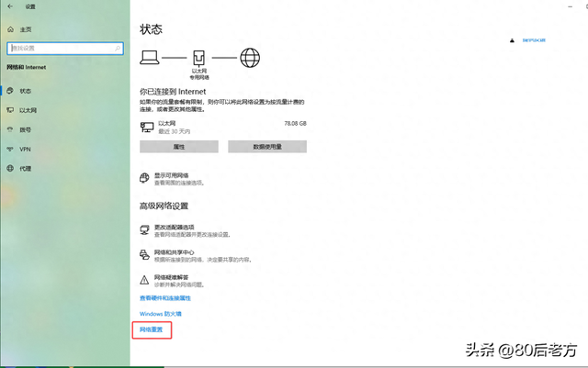Click the 你已连接到 Internet heading
This screenshot has height=368, width=588.
(173, 92)
